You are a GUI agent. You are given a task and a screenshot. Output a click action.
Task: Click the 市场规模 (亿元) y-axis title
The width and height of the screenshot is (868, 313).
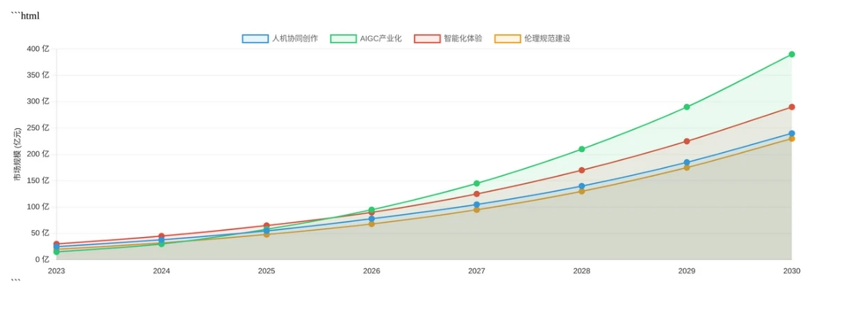coord(17,154)
